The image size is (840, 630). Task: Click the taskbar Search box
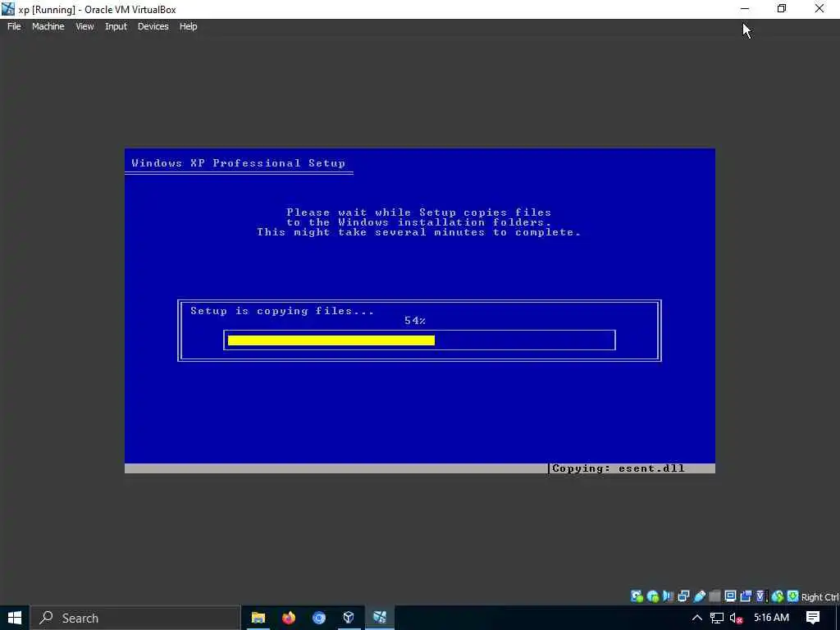click(135, 618)
